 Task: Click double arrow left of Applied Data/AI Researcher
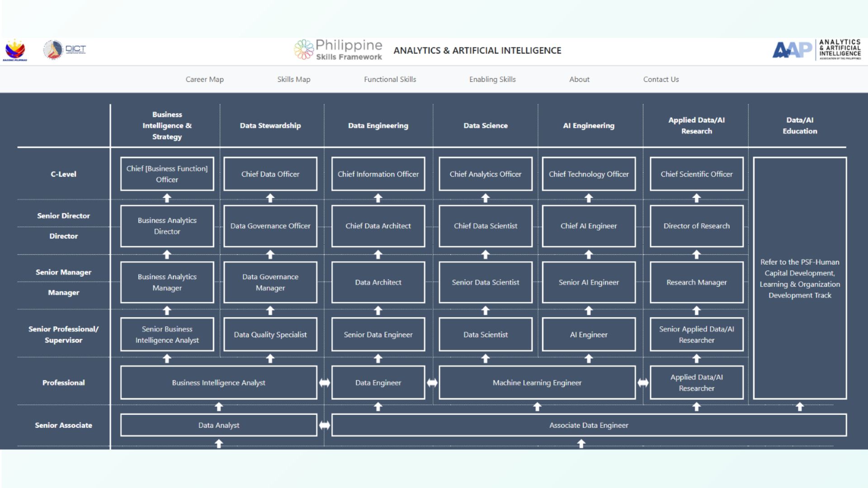643,383
